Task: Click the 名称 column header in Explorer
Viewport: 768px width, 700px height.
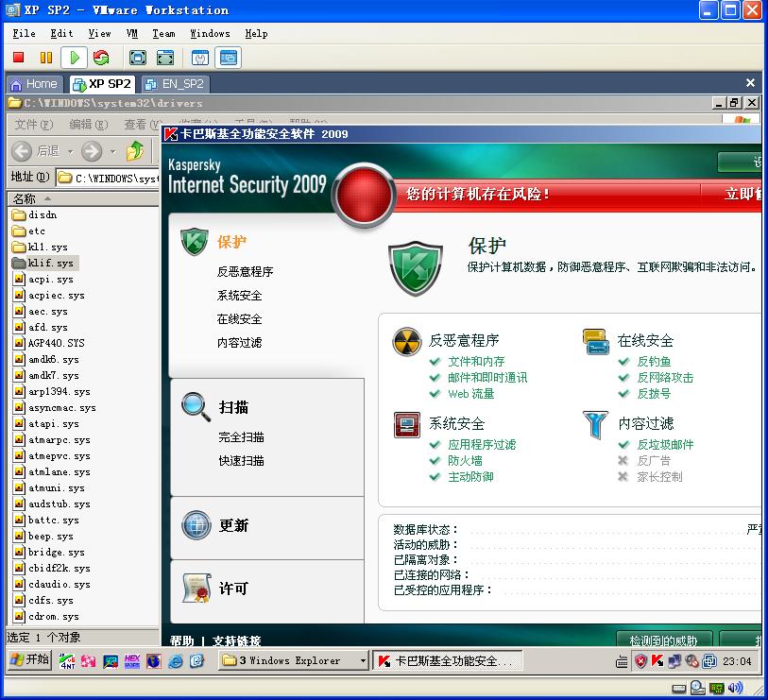Action: coord(83,198)
